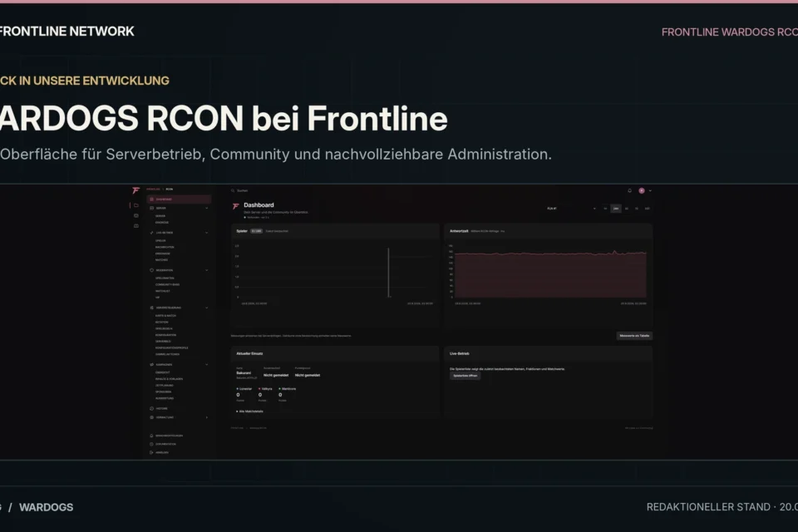Click the Server group icon in sidebar
Image resolution: width=798 pixels, height=532 pixels.
pyautogui.click(x=151, y=208)
